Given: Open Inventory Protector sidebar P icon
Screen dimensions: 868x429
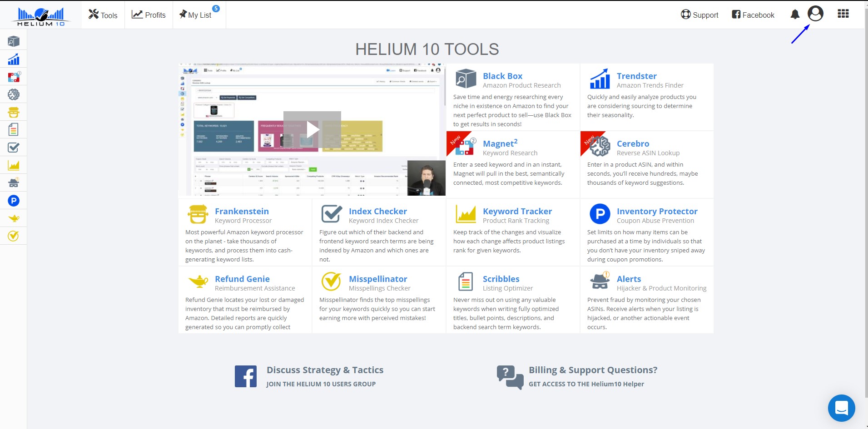Looking at the screenshot, I should tap(14, 200).
